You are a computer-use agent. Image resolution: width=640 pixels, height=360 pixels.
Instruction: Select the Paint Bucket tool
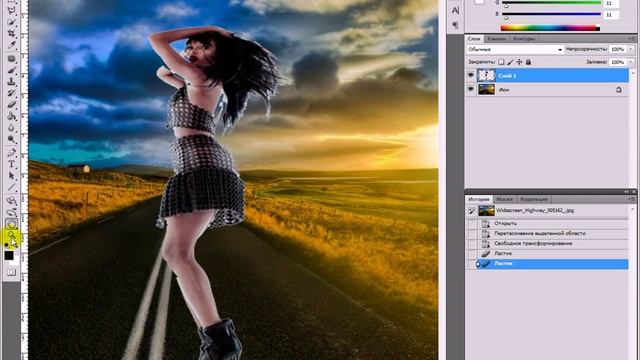pyautogui.click(x=11, y=116)
